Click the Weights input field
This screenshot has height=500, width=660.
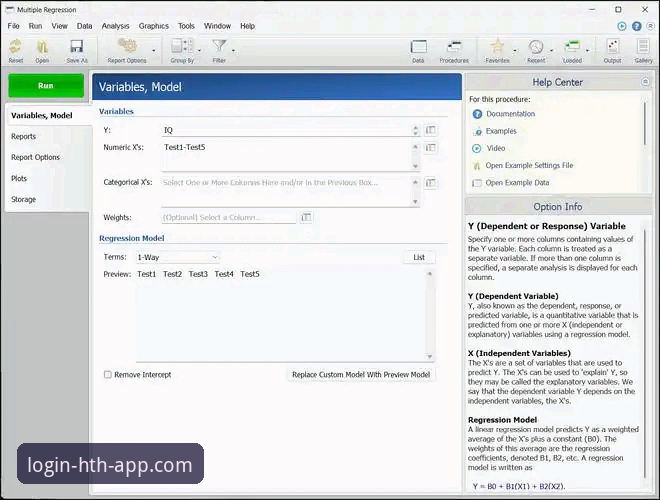coord(229,218)
